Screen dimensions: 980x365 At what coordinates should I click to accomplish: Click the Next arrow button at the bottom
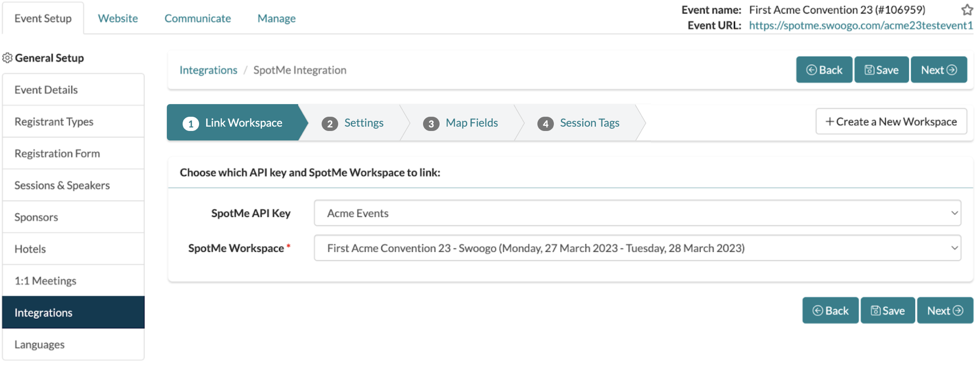[945, 310]
